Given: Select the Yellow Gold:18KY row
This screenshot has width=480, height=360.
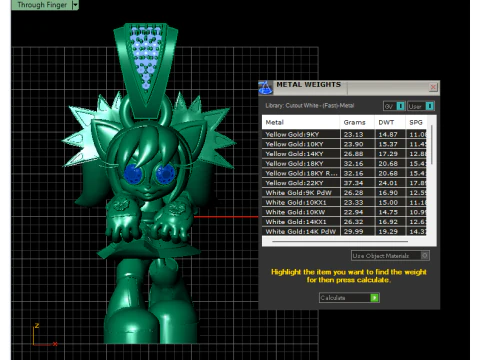Looking at the screenshot, I should click(344, 163).
